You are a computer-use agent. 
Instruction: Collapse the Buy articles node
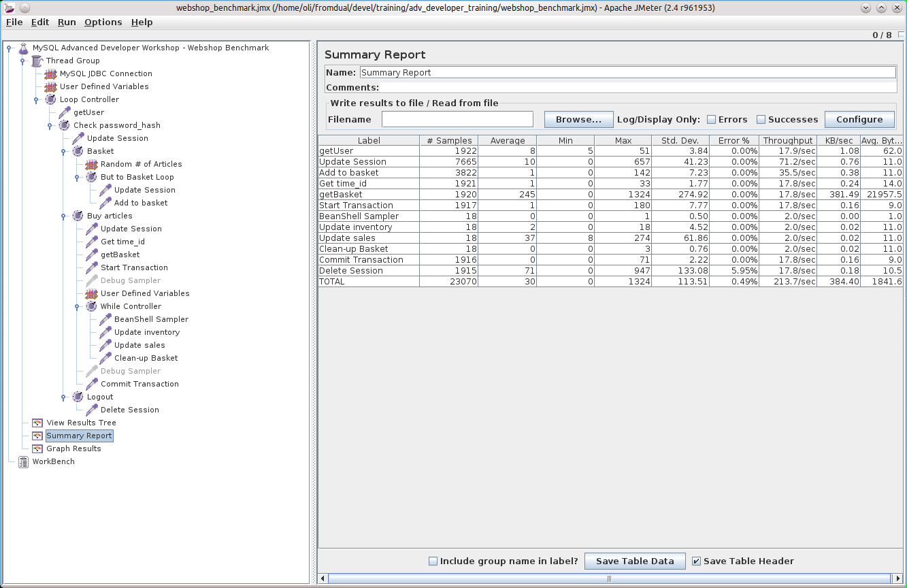coord(63,216)
